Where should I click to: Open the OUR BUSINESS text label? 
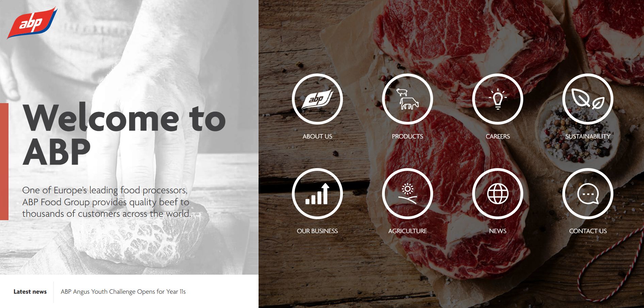[317, 231]
